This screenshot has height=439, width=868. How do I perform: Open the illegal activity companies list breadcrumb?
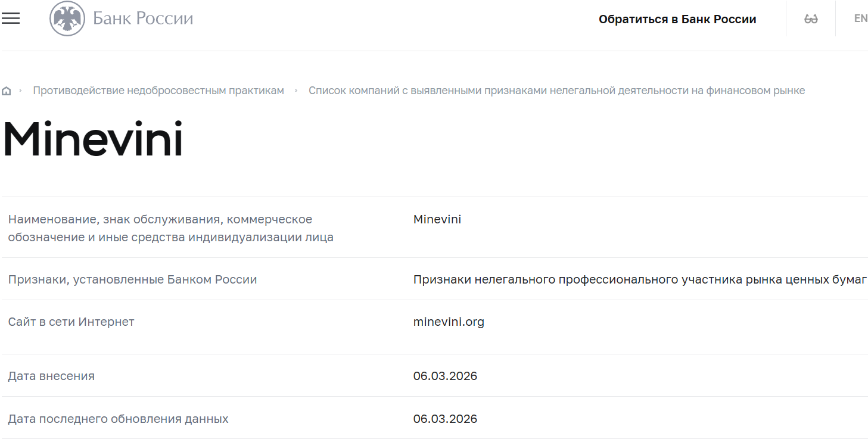pyautogui.click(x=556, y=90)
